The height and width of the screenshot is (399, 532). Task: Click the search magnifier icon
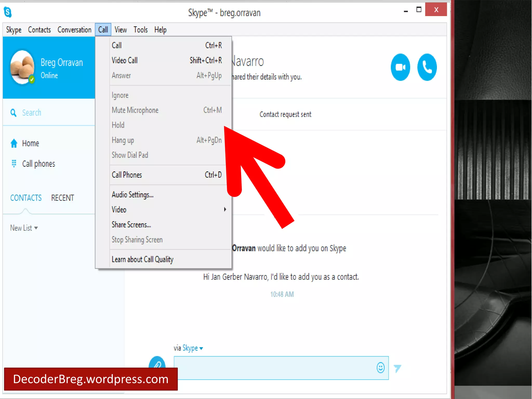pos(13,113)
